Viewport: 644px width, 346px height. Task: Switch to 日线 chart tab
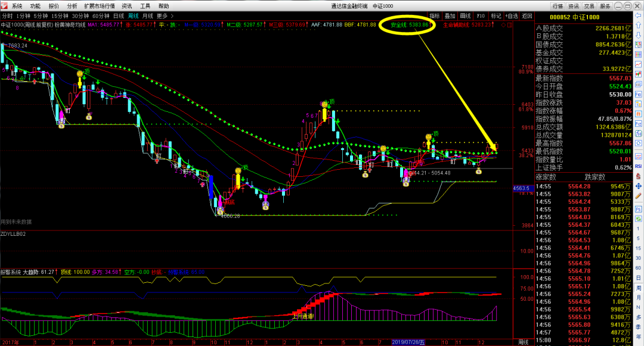pos(119,16)
